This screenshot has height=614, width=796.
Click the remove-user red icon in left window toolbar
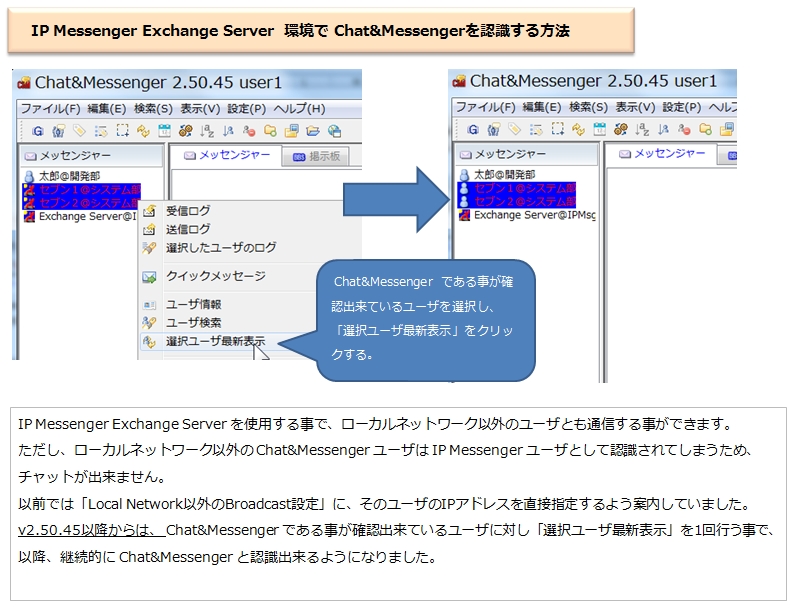point(249,131)
